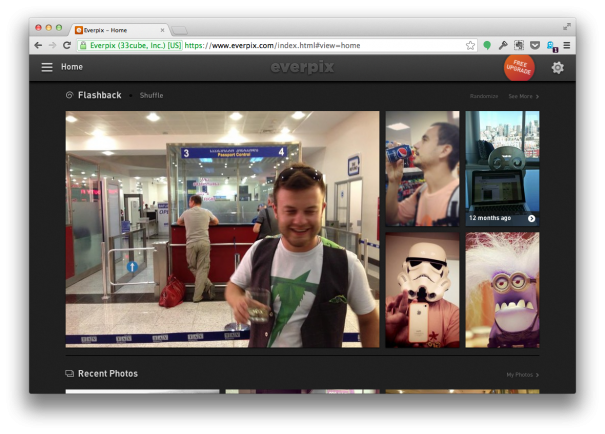Viewport: 605px width, 434px height.
Task: Click the Home label in the header
Action: pos(72,67)
